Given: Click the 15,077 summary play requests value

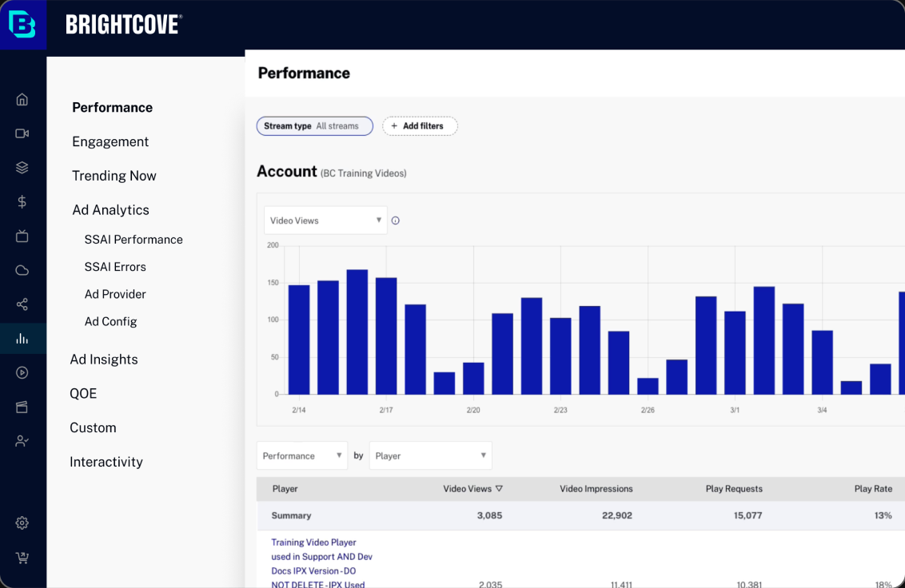Looking at the screenshot, I should (748, 515).
